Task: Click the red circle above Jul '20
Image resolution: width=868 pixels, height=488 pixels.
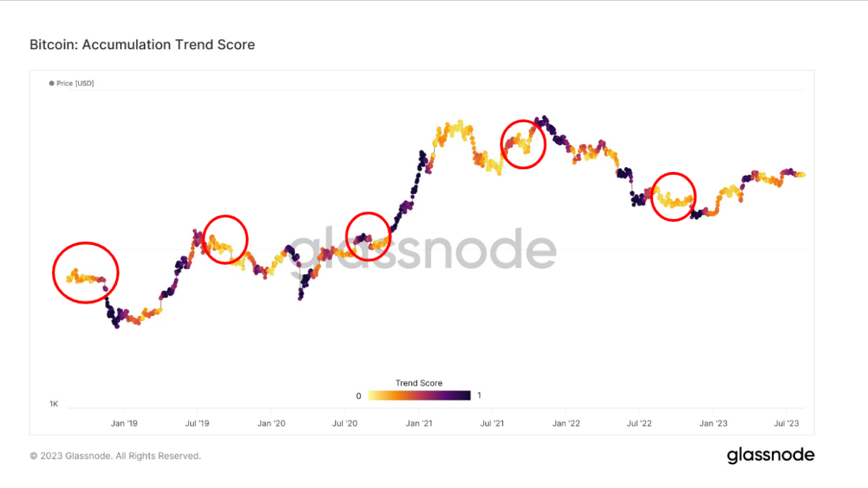Action: coord(368,236)
